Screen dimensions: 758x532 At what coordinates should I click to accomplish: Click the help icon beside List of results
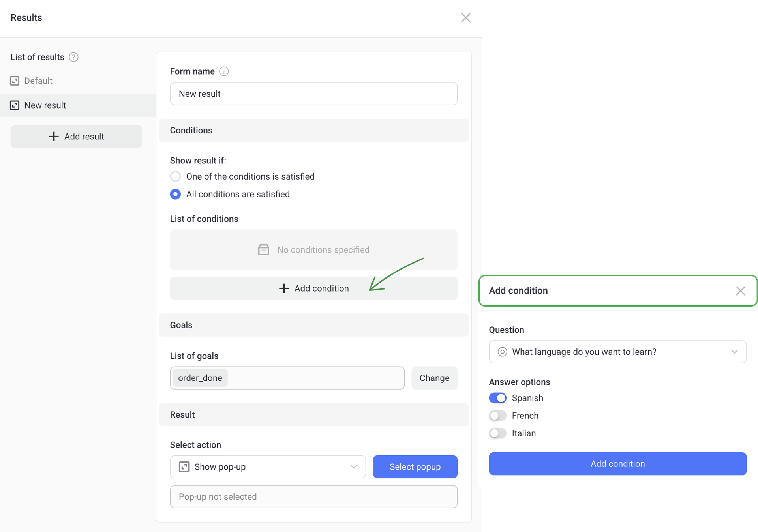73,57
